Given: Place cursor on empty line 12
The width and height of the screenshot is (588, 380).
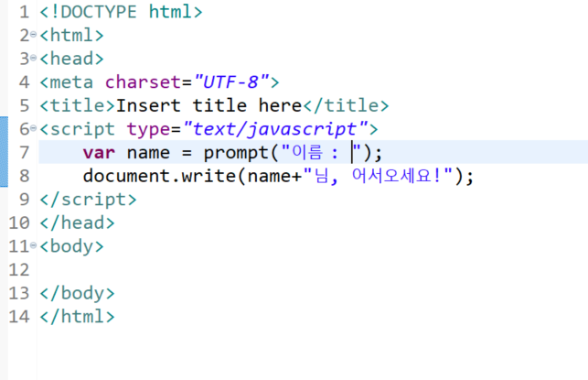Looking at the screenshot, I should click(x=313, y=269).
